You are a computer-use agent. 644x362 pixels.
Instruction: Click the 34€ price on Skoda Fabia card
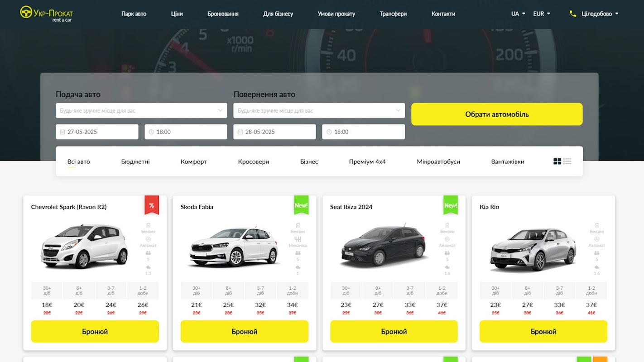pos(293,305)
